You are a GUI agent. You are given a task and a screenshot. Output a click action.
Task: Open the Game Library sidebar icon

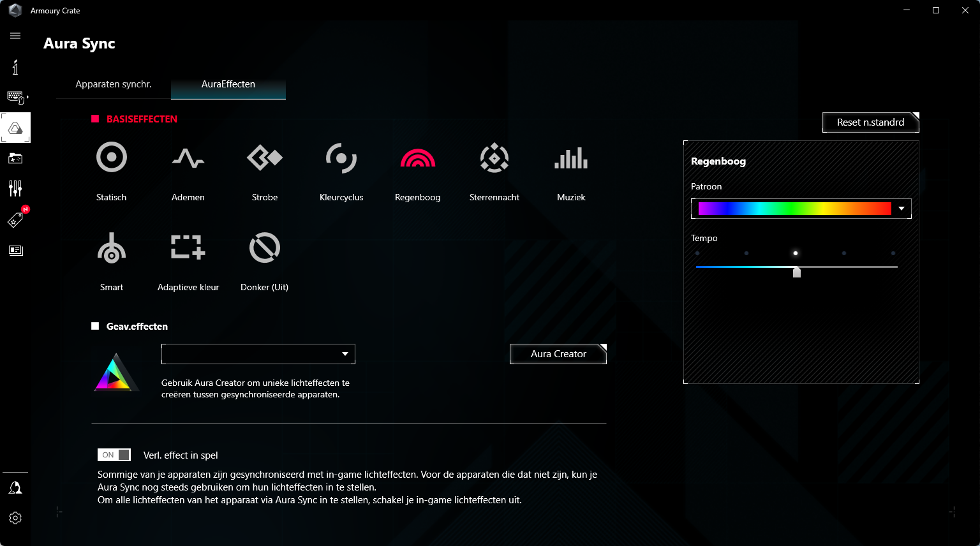(15, 158)
